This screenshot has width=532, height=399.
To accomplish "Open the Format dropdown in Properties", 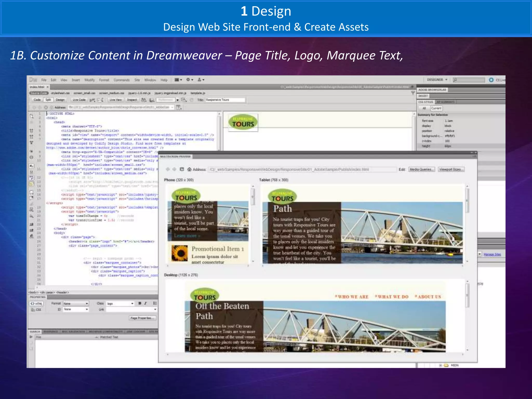I will [76, 303].
